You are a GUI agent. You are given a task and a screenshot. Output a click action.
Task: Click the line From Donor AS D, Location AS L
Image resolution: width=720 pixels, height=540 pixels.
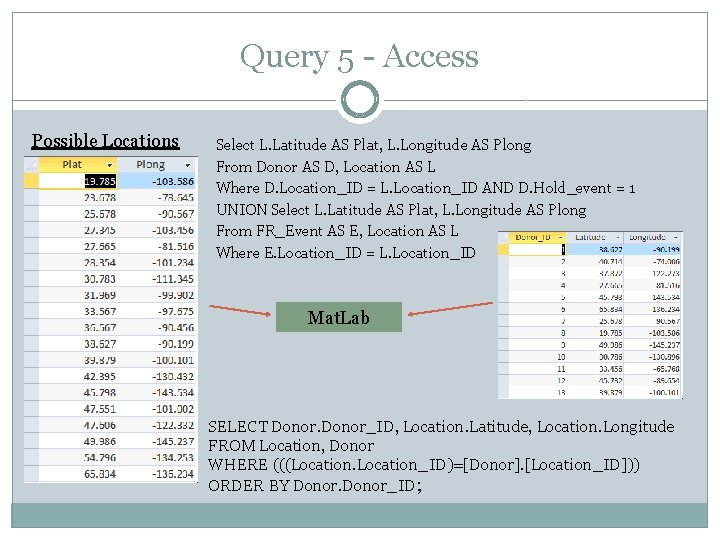pos(326,167)
